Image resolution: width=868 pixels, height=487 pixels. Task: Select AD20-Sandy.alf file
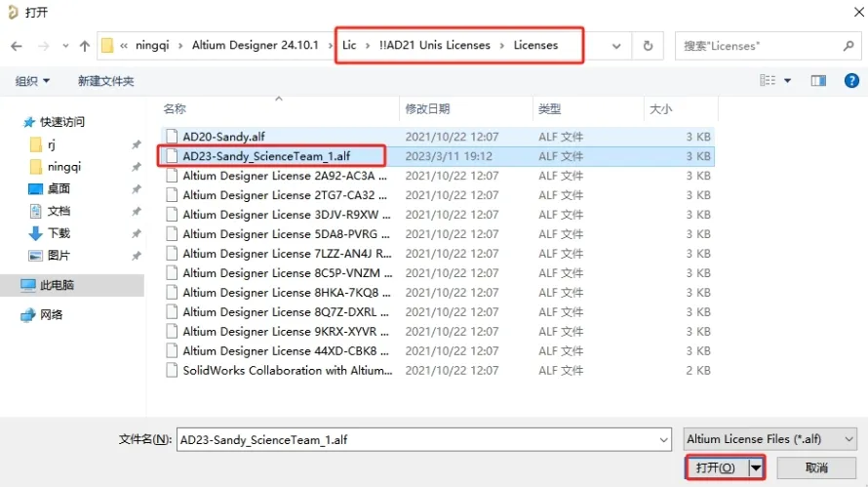[x=223, y=137]
